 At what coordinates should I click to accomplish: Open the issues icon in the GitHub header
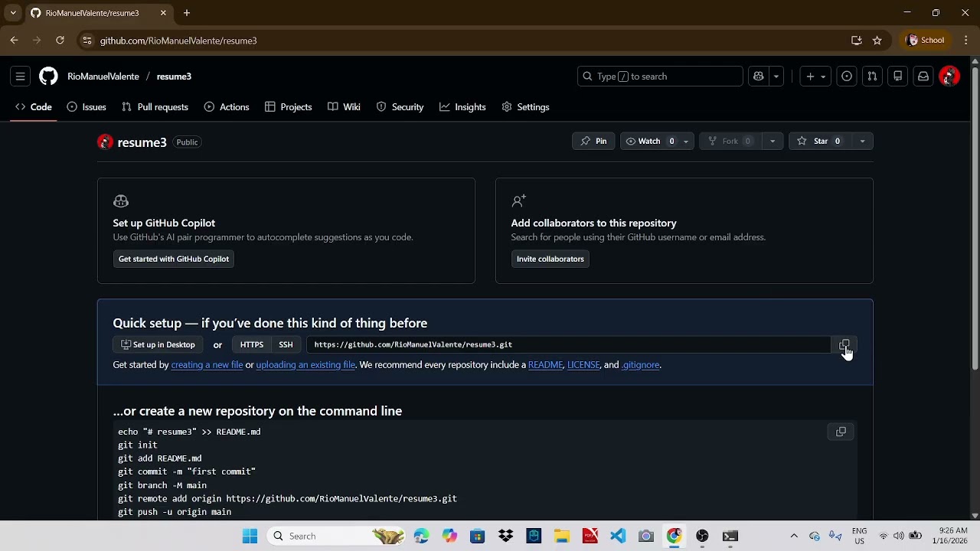(x=847, y=77)
